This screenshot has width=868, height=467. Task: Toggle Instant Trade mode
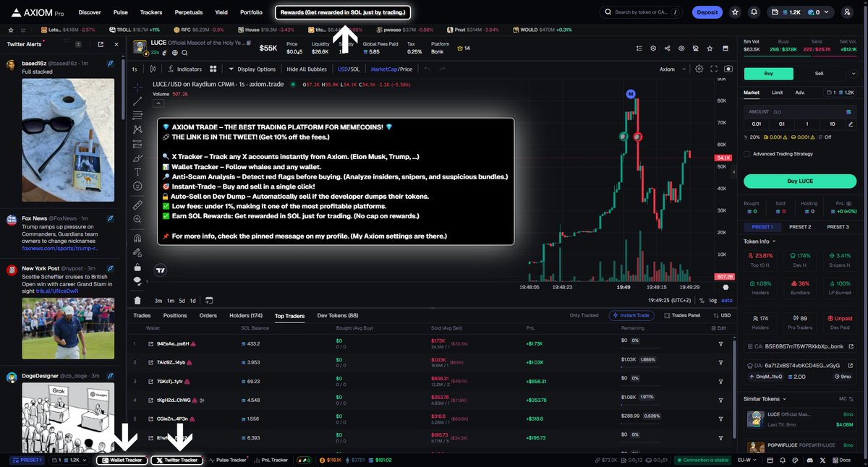pyautogui.click(x=632, y=315)
